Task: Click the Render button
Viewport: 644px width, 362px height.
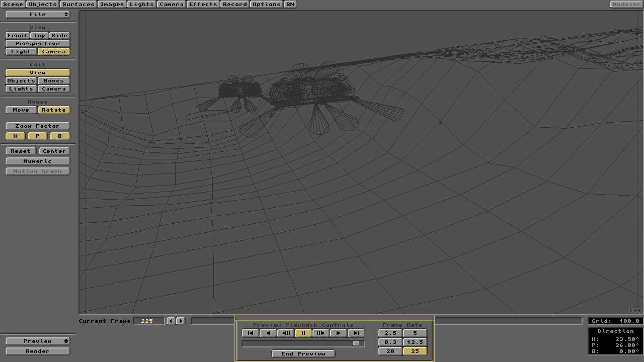Action: click(x=38, y=351)
